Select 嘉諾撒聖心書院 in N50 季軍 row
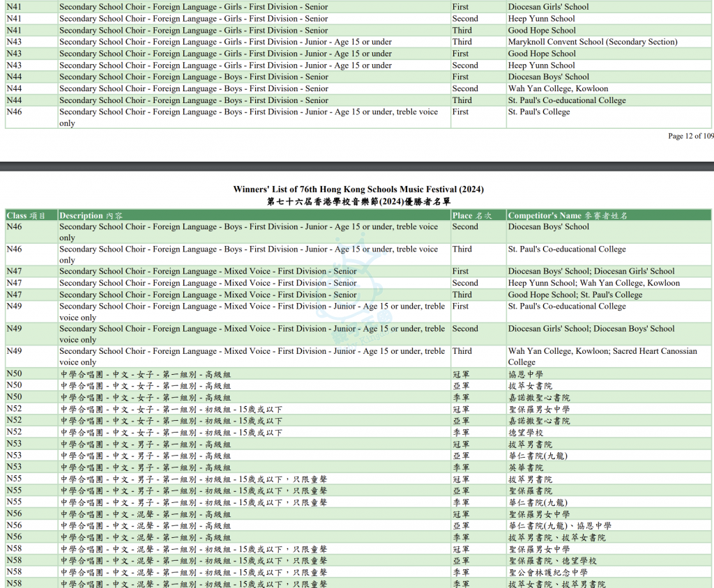 (539, 398)
